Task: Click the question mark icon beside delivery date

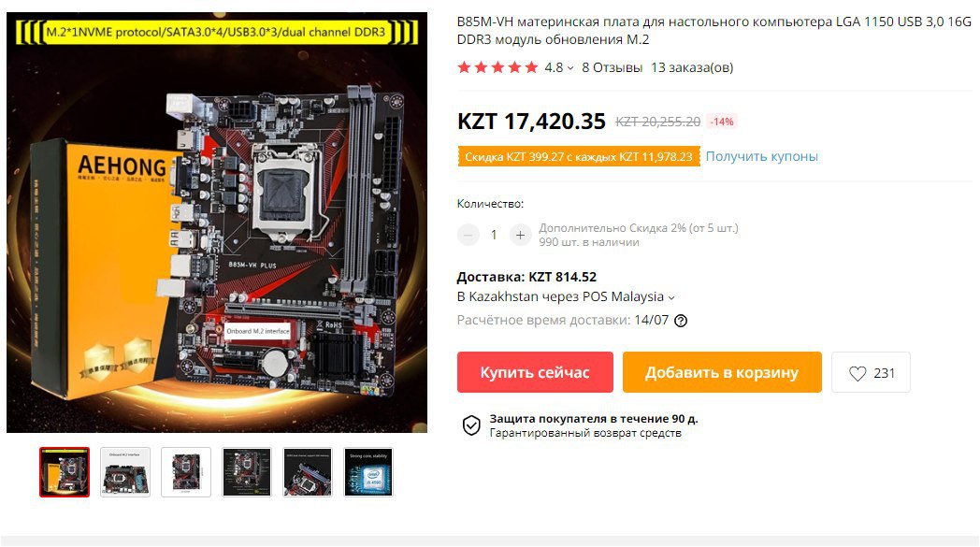Action: click(681, 321)
